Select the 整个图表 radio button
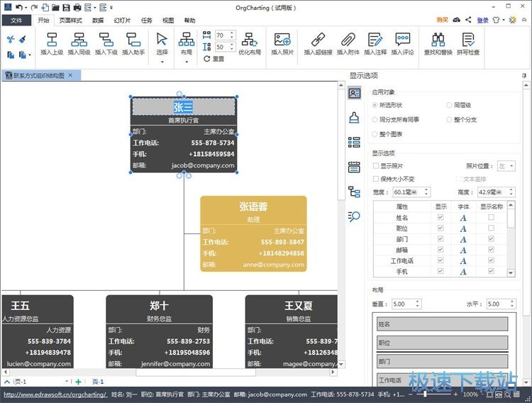This screenshot has height=403, width=532. click(x=375, y=134)
